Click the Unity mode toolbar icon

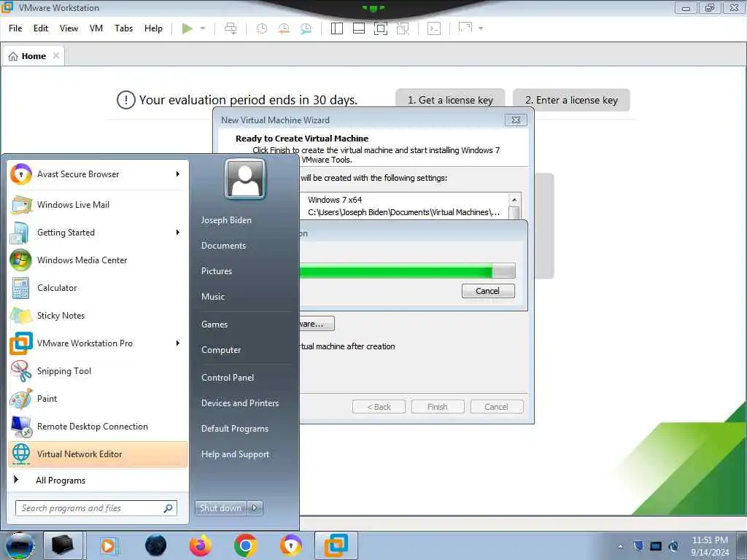(x=403, y=28)
